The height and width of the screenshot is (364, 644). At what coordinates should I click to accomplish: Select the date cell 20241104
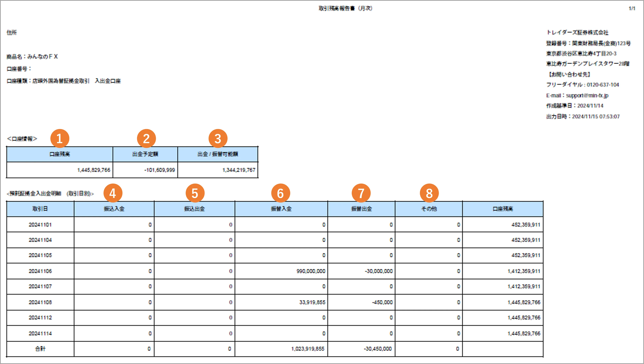[40, 240]
